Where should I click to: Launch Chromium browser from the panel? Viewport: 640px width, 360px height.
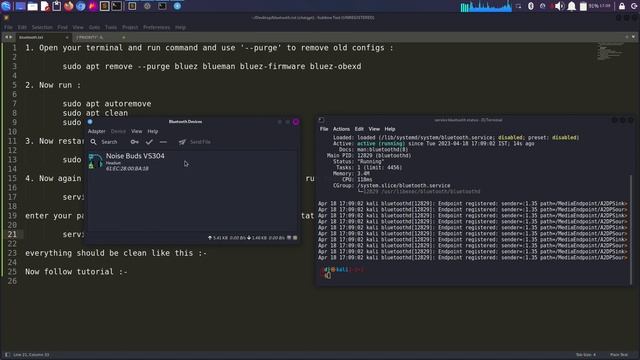[80, 6]
